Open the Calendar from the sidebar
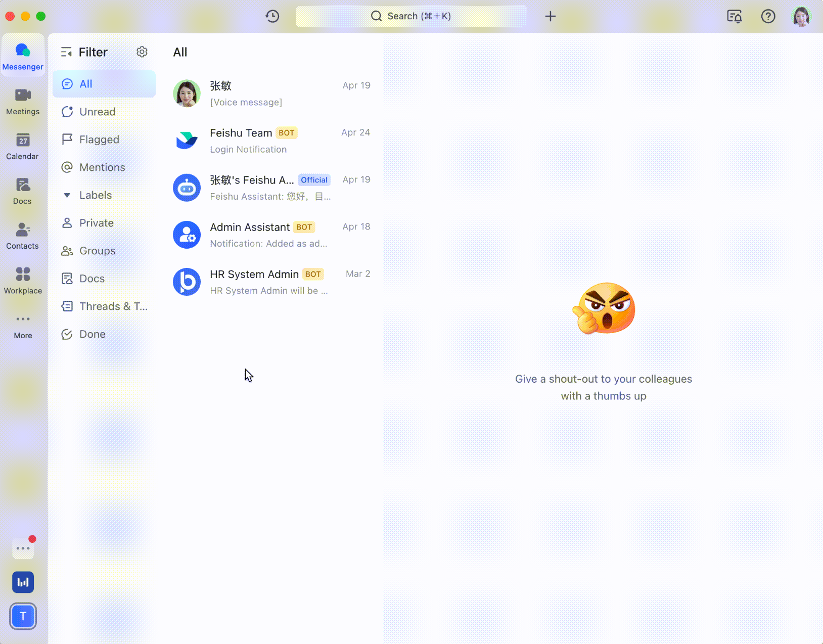 pyautogui.click(x=22, y=146)
